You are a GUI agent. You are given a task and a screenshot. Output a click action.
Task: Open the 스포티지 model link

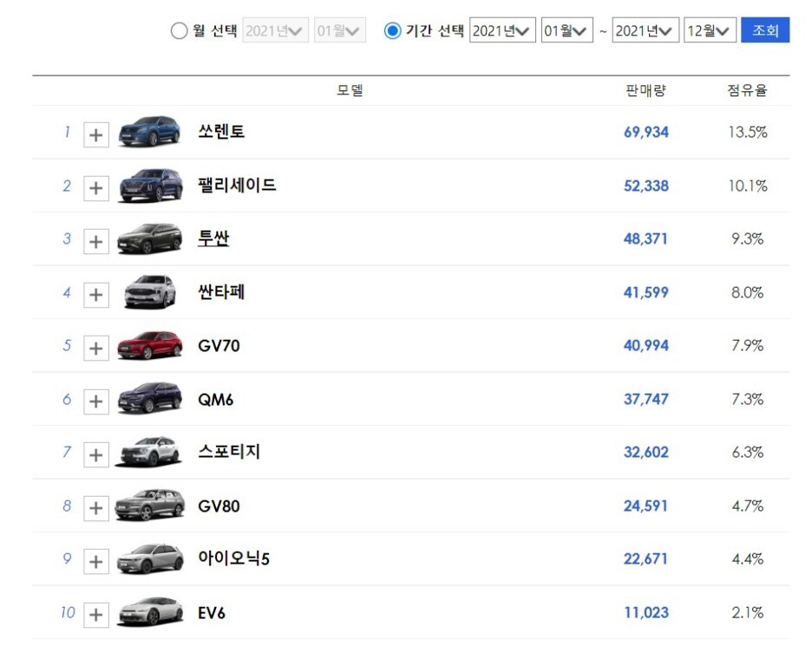pyautogui.click(x=229, y=452)
